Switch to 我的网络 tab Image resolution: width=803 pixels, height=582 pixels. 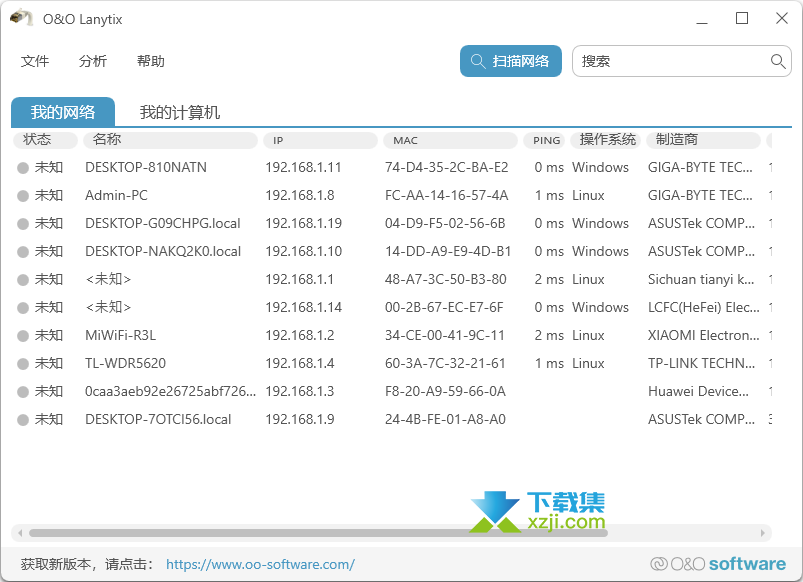tap(63, 112)
